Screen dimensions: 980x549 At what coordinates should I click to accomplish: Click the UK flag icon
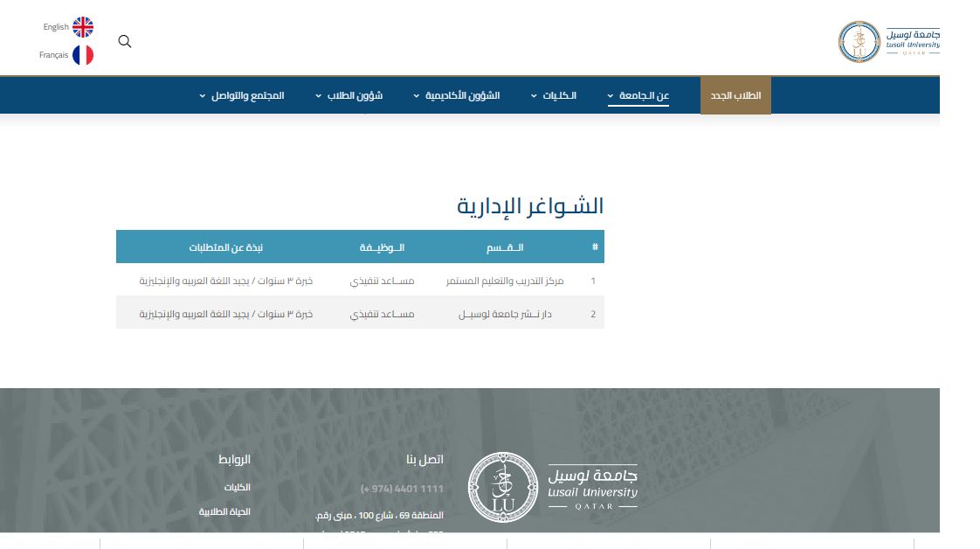[83, 27]
